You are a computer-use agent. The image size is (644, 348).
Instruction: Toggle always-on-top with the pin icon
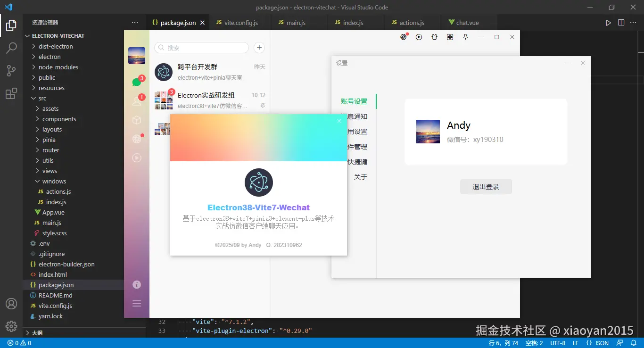point(465,37)
